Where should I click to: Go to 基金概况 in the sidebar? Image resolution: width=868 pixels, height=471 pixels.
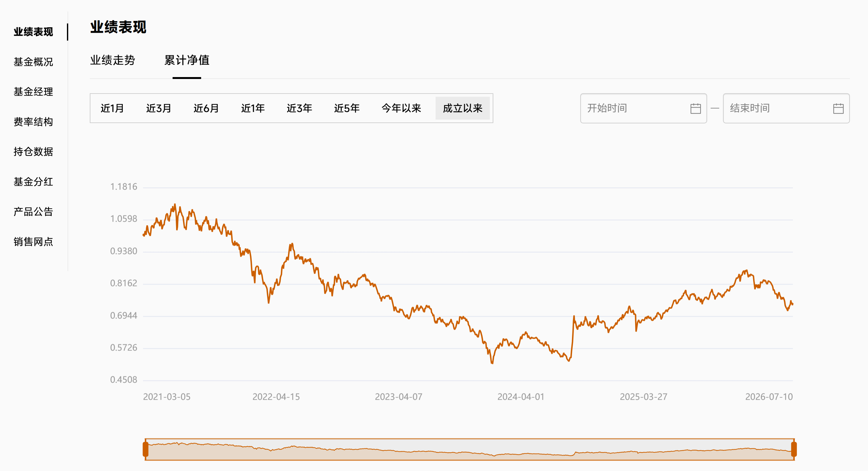tap(33, 62)
